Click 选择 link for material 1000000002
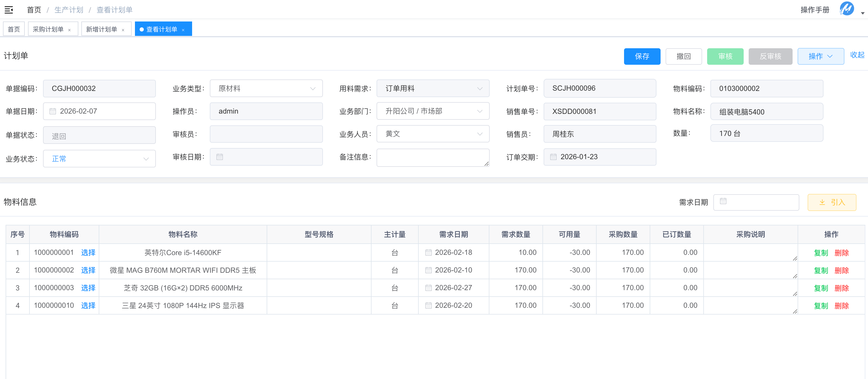This screenshot has width=868, height=379. pyautogui.click(x=88, y=270)
